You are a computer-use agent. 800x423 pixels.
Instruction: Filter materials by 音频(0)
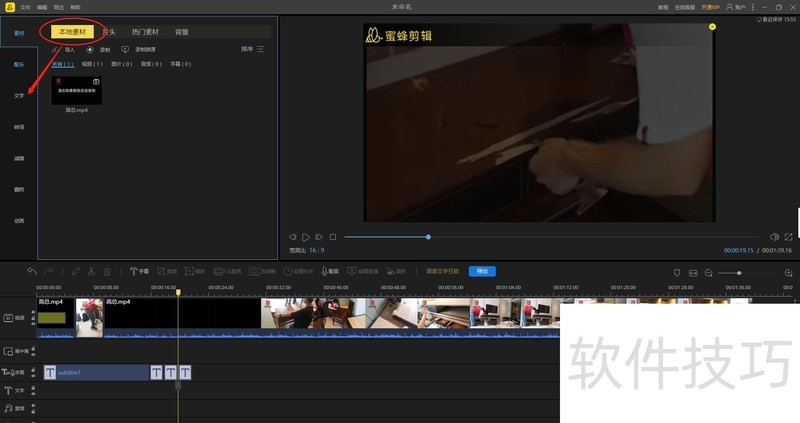[x=151, y=64]
